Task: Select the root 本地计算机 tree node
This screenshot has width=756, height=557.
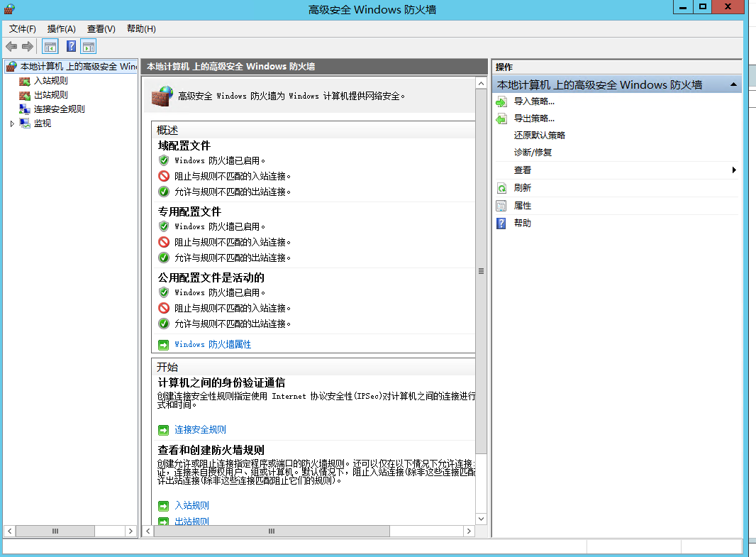Action: [x=72, y=67]
